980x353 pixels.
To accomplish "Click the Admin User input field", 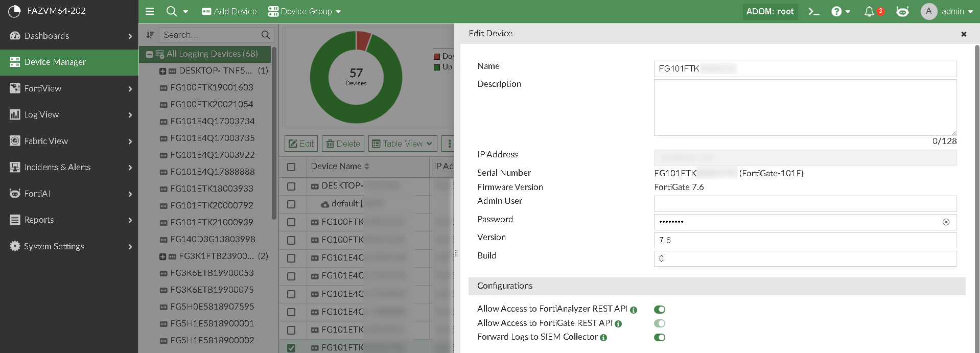I will [x=805, y=204].
